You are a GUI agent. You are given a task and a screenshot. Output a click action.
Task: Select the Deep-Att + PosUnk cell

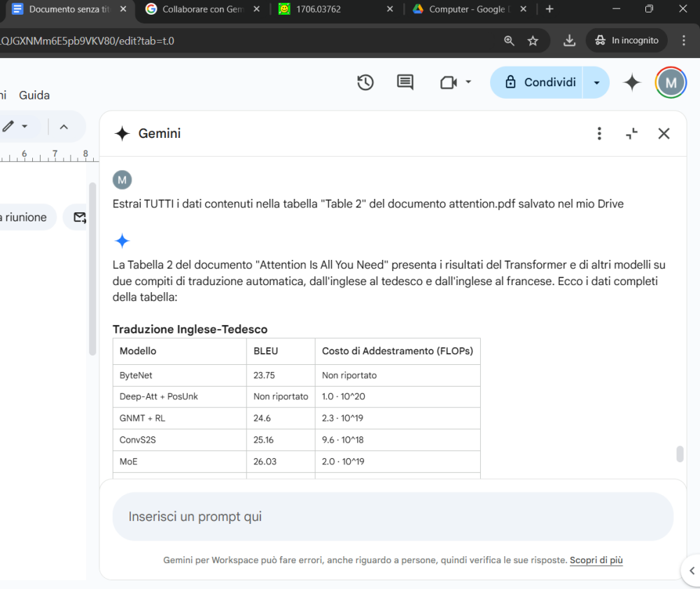pos(180,396)
